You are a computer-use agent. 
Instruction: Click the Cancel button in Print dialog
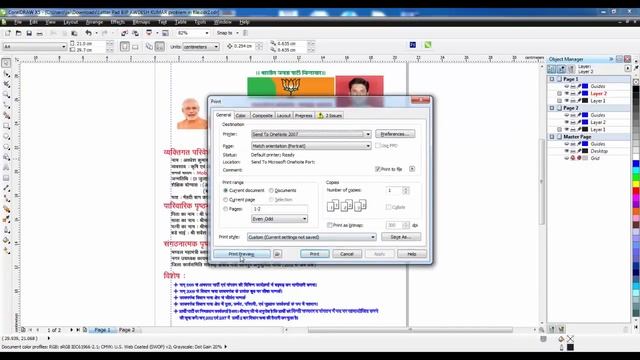[x=347, y=254]
